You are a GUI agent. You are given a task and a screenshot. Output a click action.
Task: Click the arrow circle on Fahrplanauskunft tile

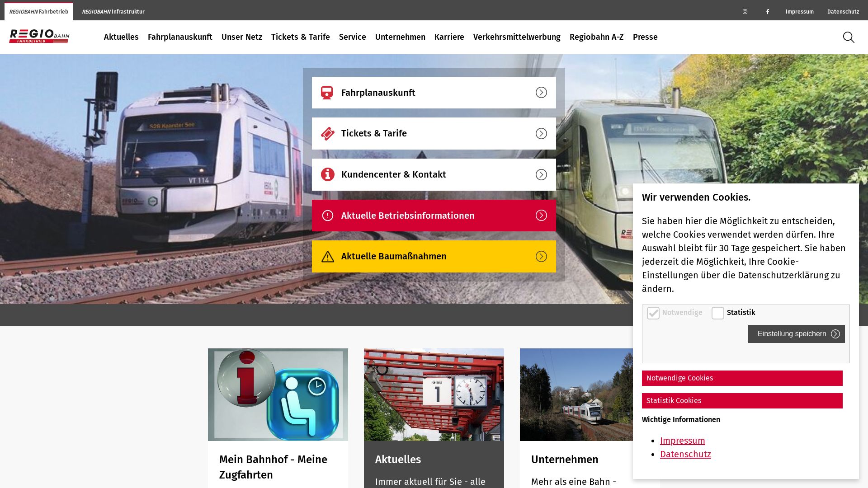pos(541,93)
